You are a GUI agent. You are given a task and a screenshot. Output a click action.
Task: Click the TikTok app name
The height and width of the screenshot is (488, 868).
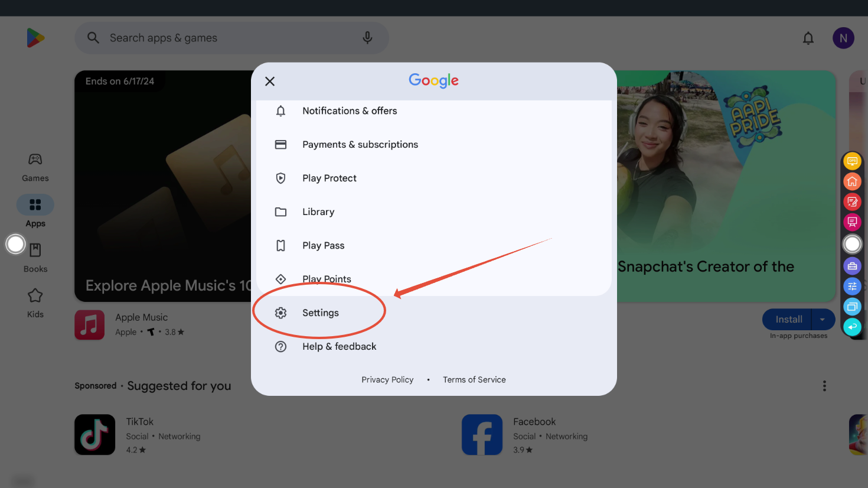coord(140,422)
